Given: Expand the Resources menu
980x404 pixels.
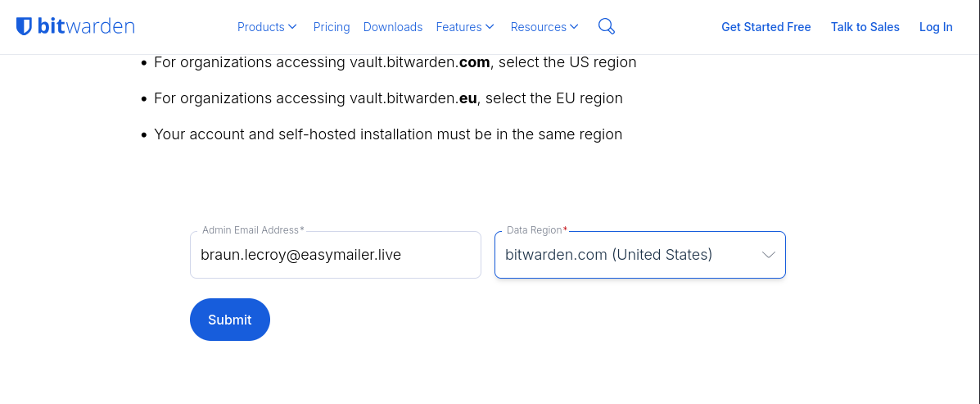Looking at the screenshot, I should (538, 27).
